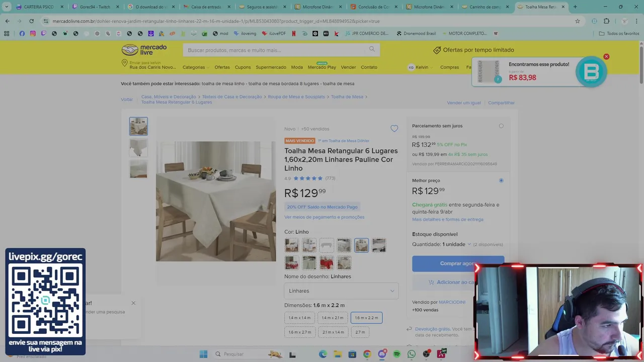
Task: Choose size 1.4 m x 1.4 m
Action: pos(299,318)
